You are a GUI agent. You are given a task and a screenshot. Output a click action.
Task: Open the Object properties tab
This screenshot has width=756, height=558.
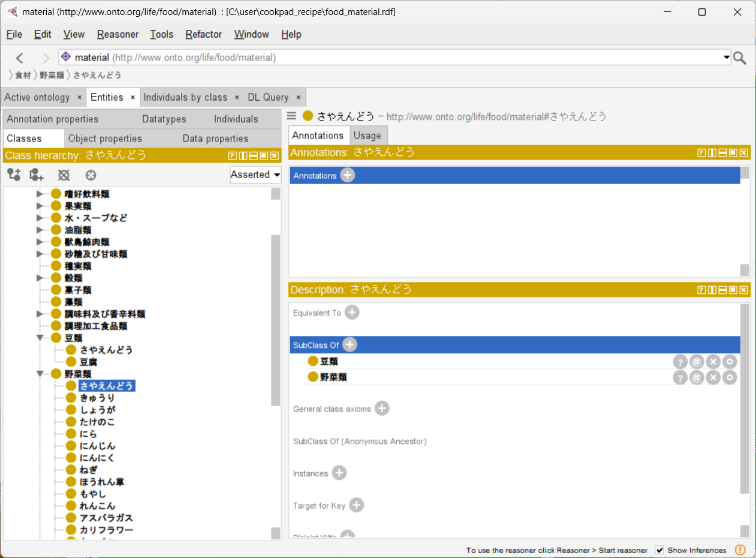105,139
